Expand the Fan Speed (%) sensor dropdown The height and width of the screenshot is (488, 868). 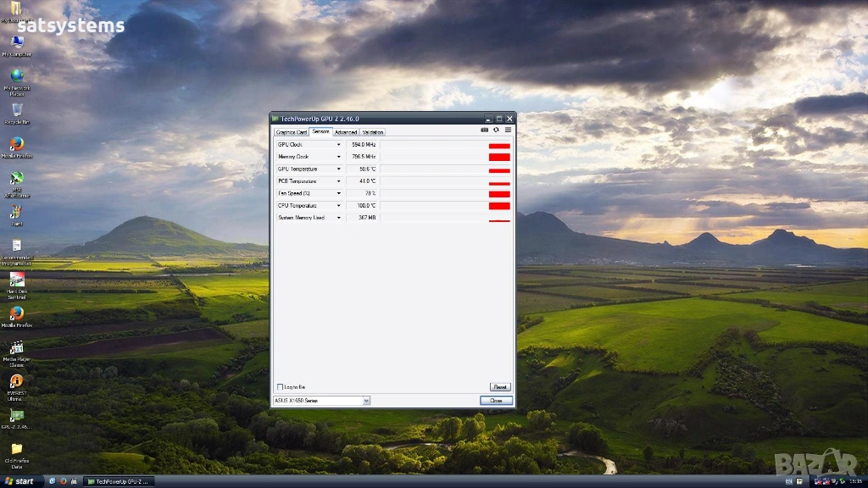coord(339,194)
